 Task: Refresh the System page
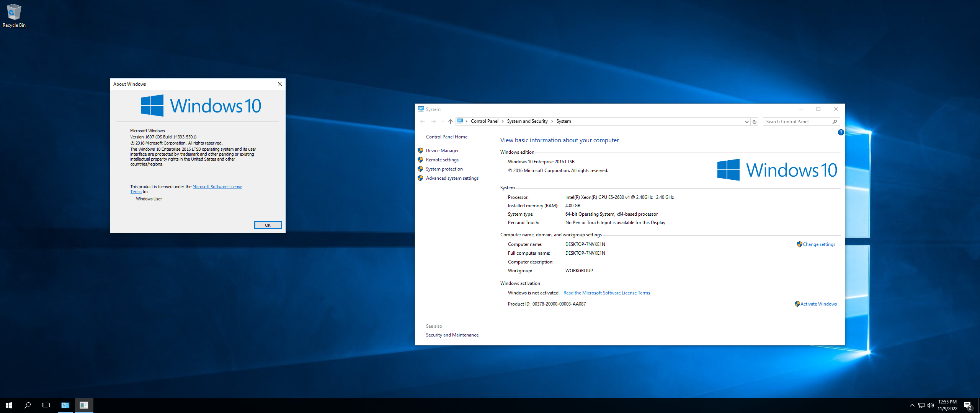click(x=755, y=122)
